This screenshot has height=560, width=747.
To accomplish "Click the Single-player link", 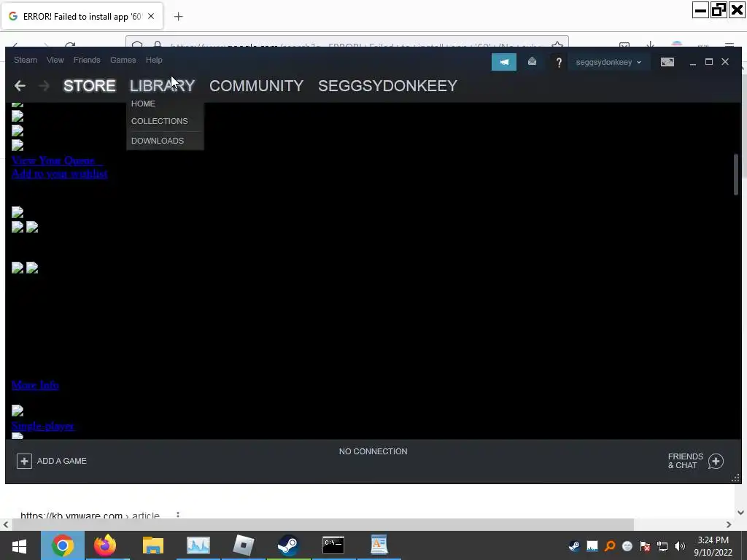I will (x=43, y=426).
